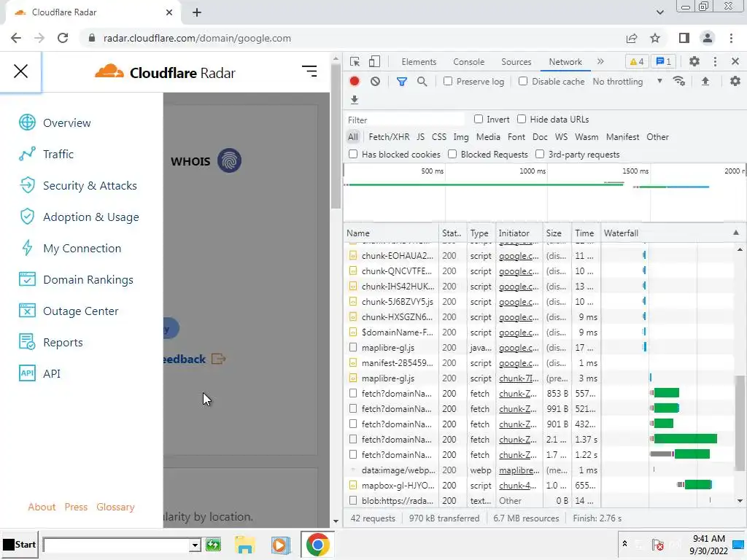
Task: Export HAR file download arrow
Action: [x=355, y=100]
